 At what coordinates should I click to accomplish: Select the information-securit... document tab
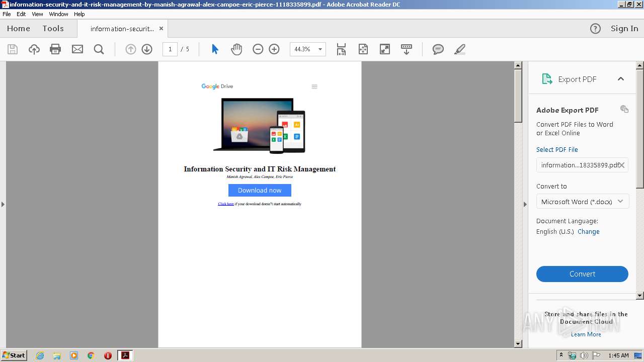pyautogui.click(x=122, y=29)
